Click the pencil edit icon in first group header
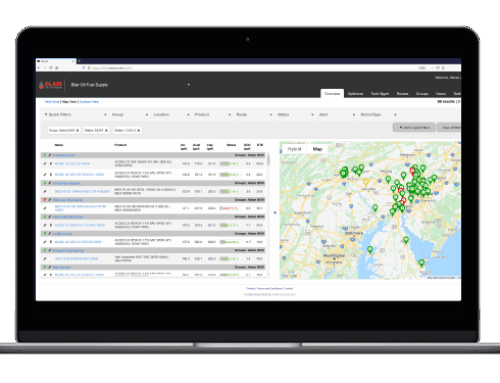The height and width of the screenshot is (383, 500). 49,155
